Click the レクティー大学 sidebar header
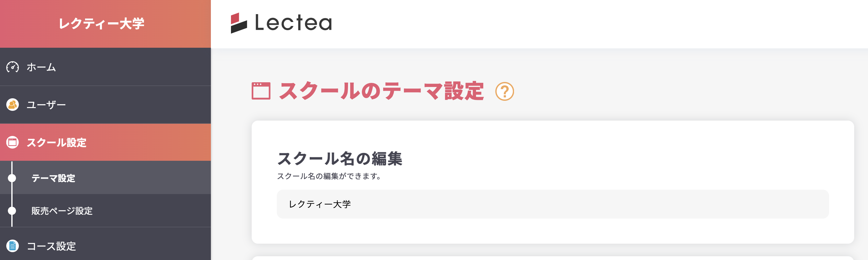Viewport: 868px width, 260px height. [101, 24]
